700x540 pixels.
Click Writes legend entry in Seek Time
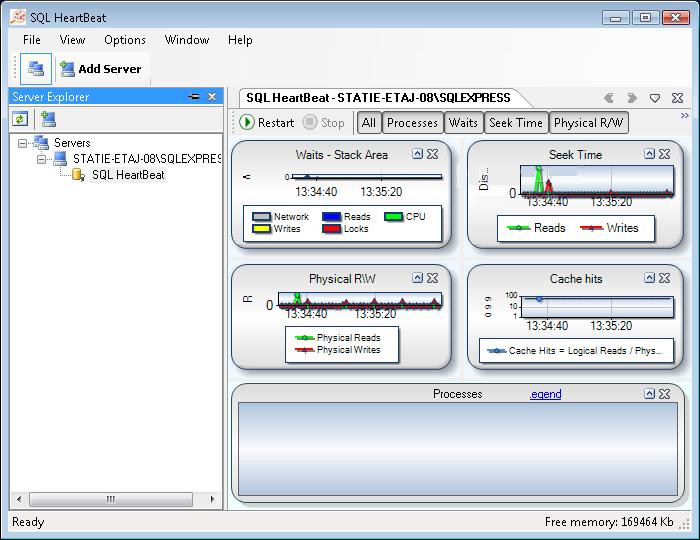pos(609,228)
